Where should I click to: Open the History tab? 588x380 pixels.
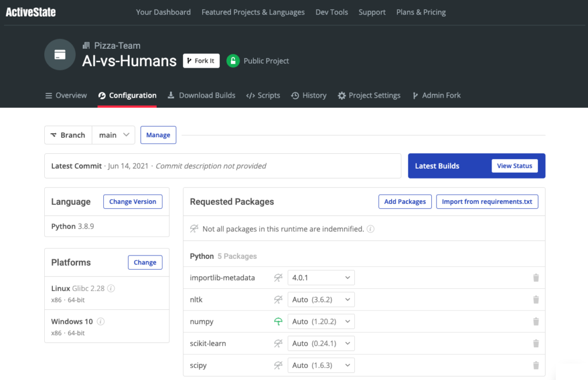[x=308, y=95]
